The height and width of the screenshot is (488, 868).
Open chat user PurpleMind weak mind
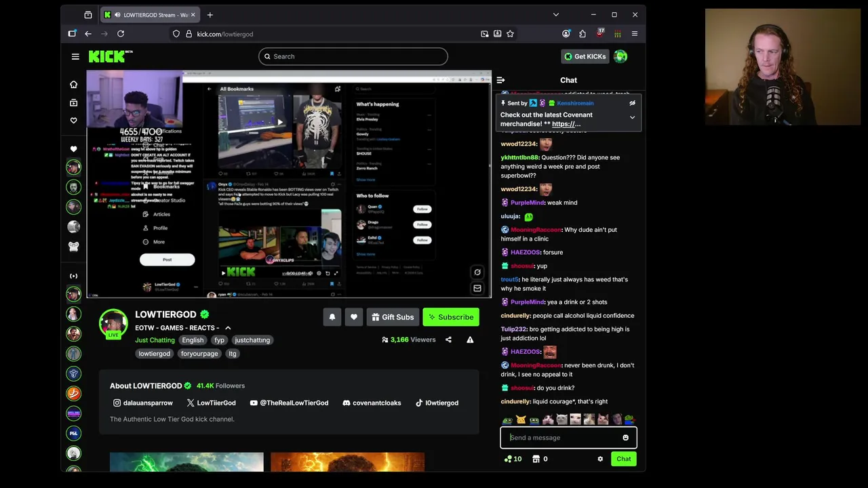(x=527, y=203)
